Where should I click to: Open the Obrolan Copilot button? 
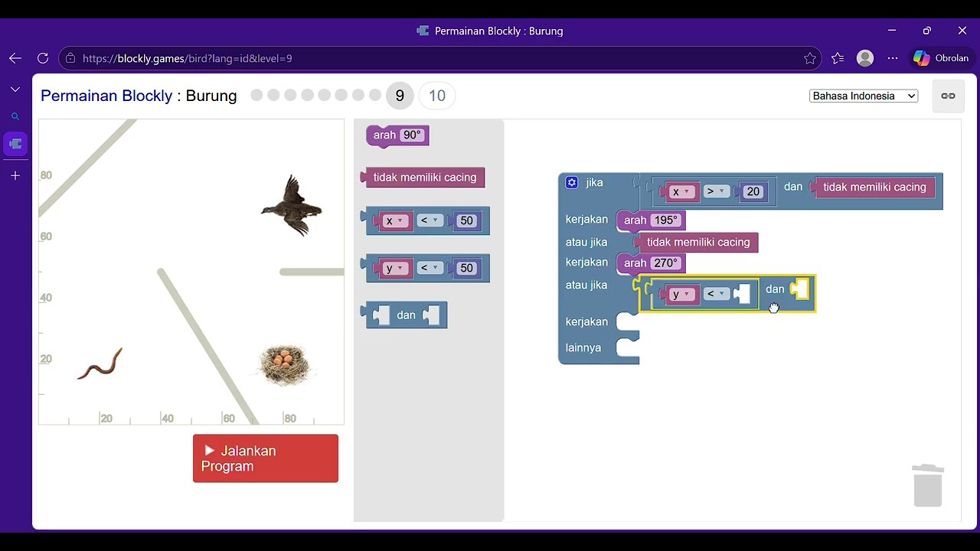click(x=941, y=58)
